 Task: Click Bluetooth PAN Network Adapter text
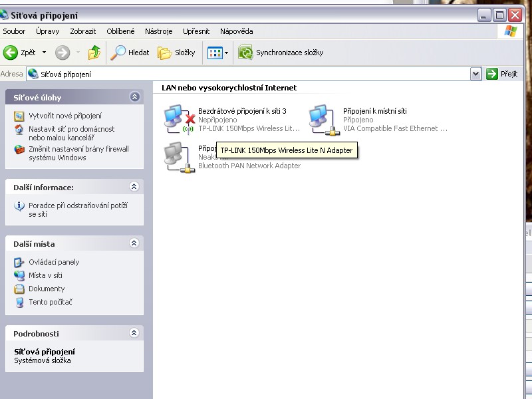(x=249, y=166)
